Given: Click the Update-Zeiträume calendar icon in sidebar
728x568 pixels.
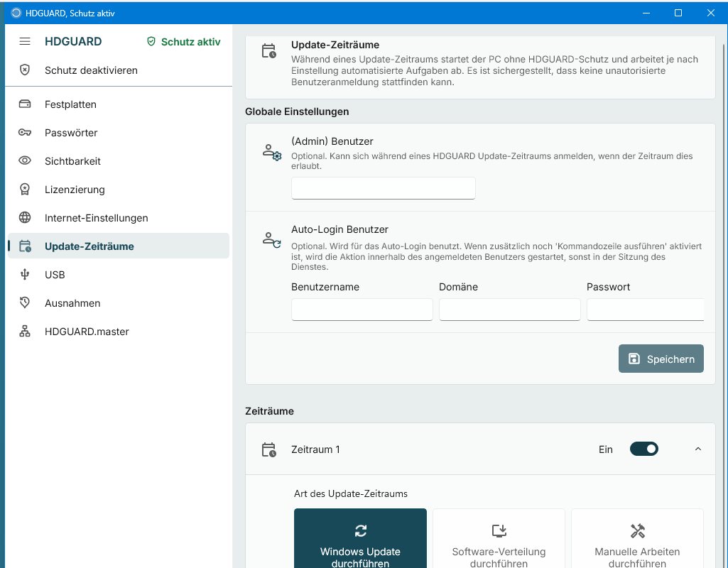Looking at the screenshot, I should point(25,246).
